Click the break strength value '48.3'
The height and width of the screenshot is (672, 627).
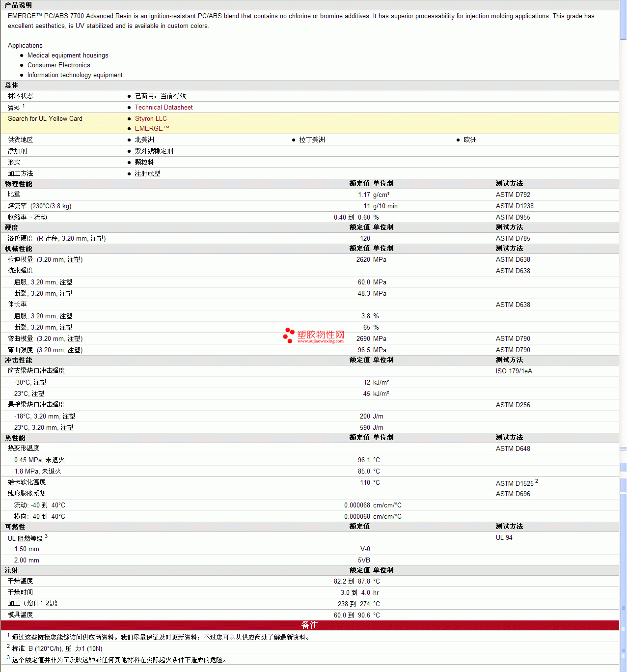pos(364,293)
